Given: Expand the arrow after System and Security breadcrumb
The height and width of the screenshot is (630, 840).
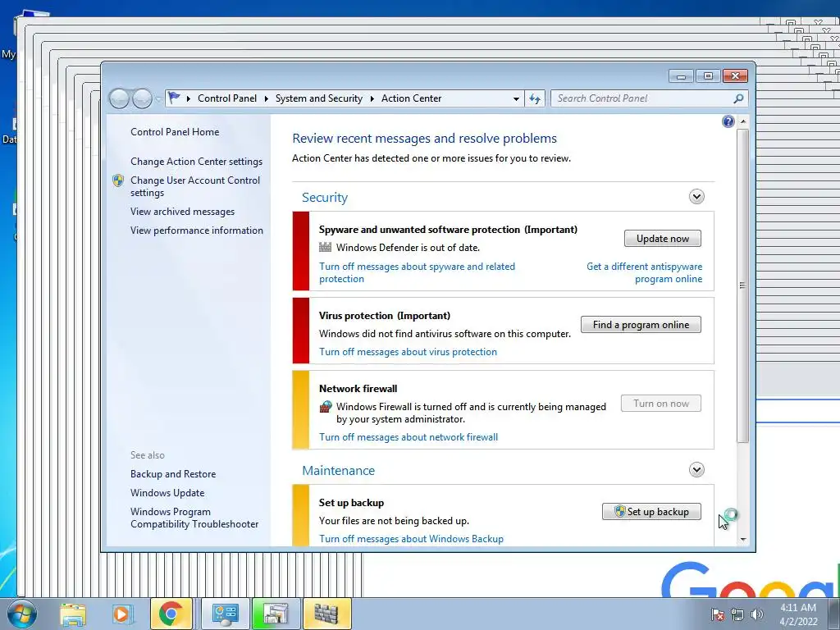Looking at the screenshot, I should coord(372,98).
